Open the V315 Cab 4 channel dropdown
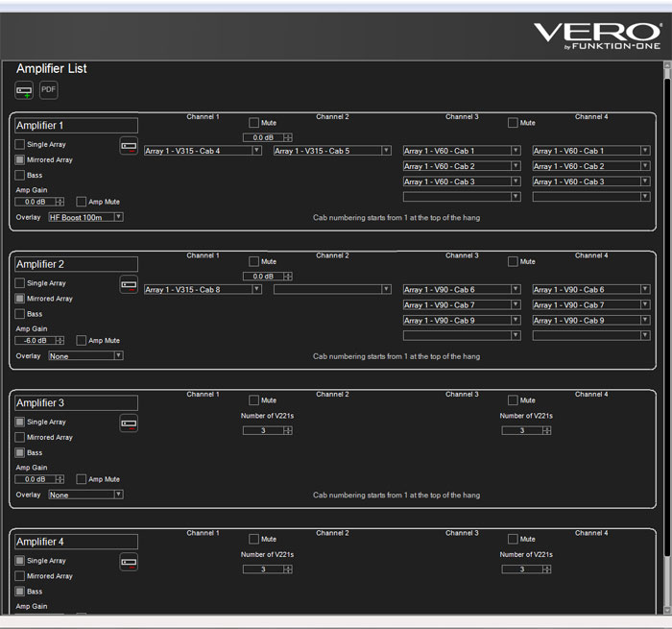Viewport: 672px width, 629px height. tap(203, 151)
